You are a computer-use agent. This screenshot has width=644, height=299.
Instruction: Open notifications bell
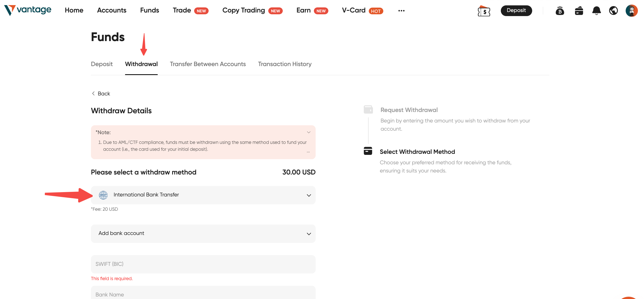tap(596, 11)
